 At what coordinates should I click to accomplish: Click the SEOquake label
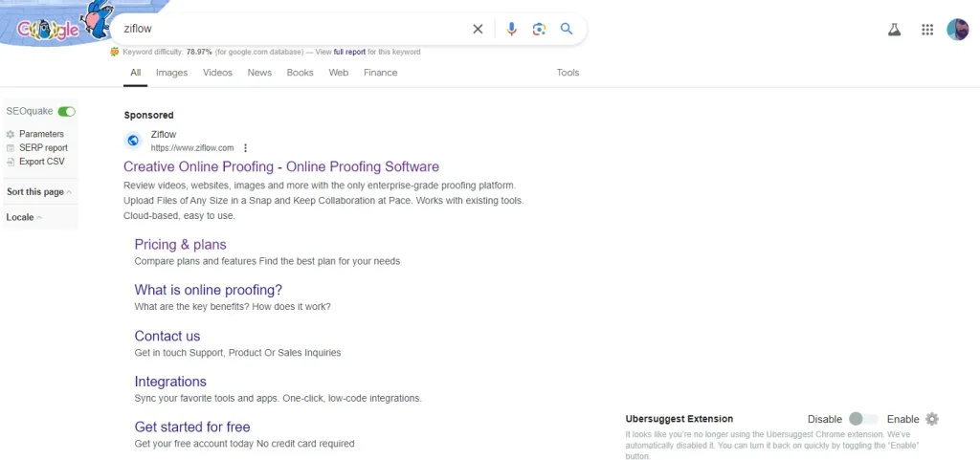(30, 111)
